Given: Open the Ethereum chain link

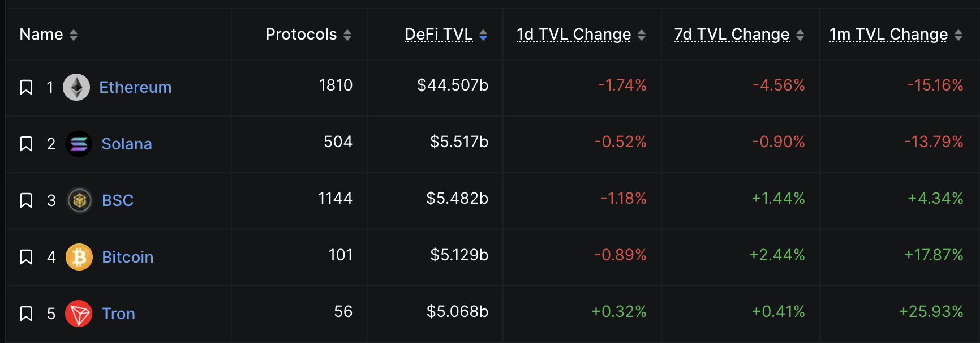Looking at the screenshot, I should point(135,87).
